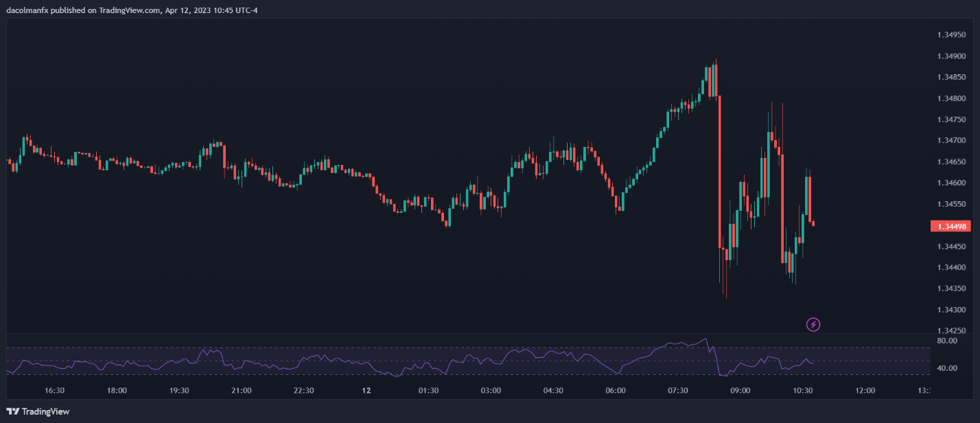The width and height of the screenshot is (980, 423).
Task: Click the 16:30 time axis label
Action: 54,391
